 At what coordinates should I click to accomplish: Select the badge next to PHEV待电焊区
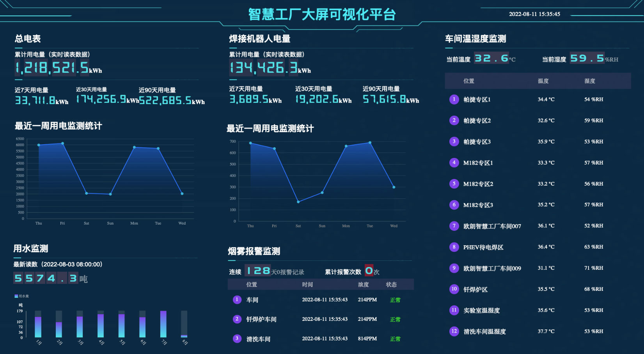point(454,247)
